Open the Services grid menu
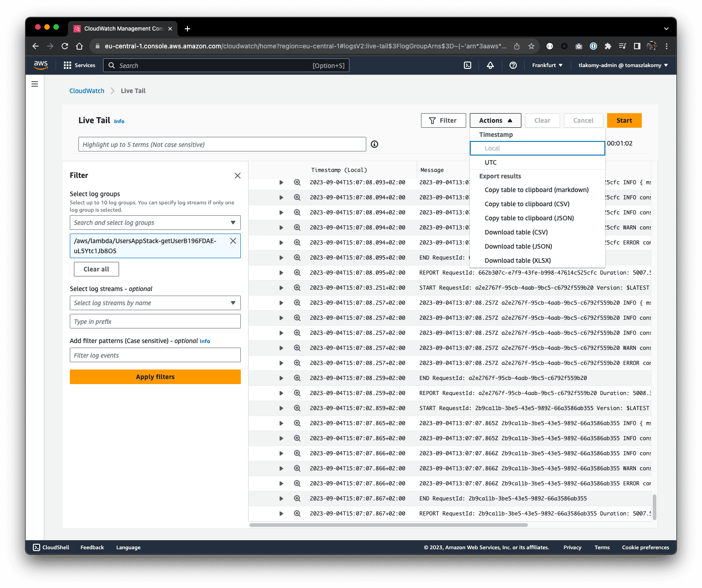Viewport: 702px width, 588px height. point(79,65)
